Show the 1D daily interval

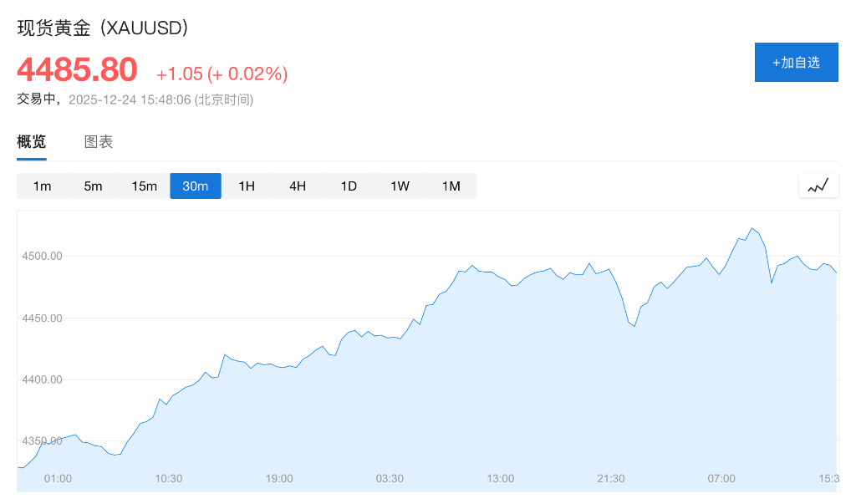(349, 186)
